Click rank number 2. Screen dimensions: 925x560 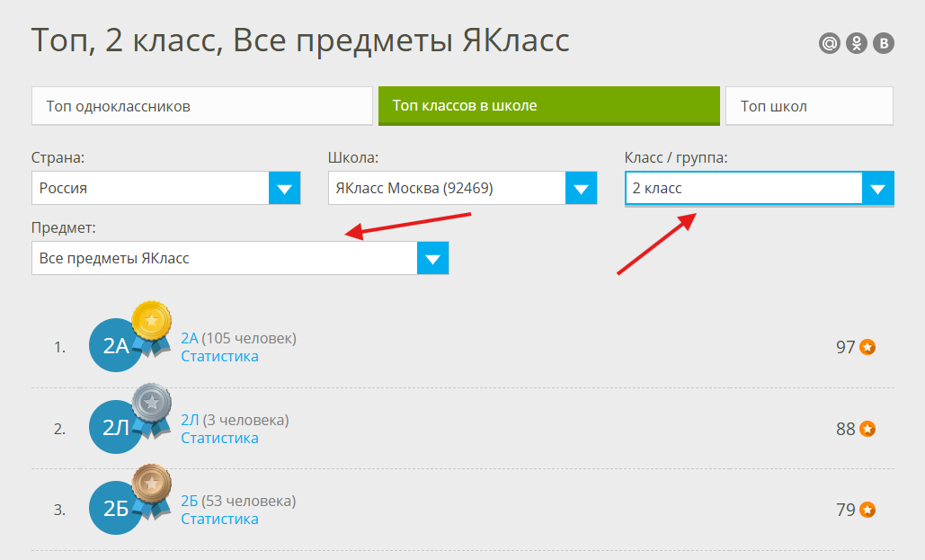[x=59, y=429]
